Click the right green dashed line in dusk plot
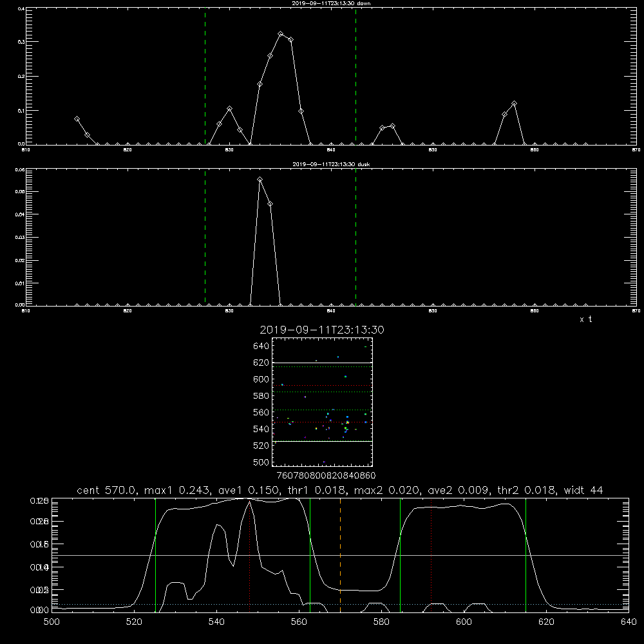Viewport: 644px width, 644px height. [x=355, y=238]
